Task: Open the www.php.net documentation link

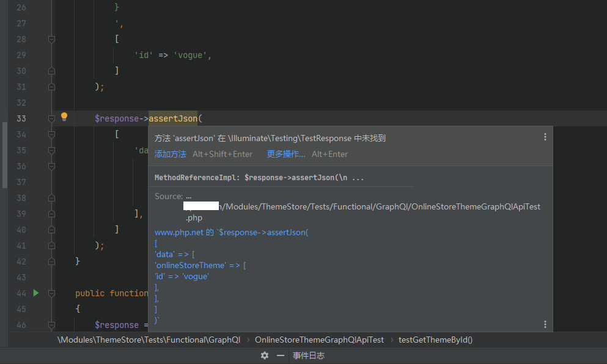Action: pos(180,233)
